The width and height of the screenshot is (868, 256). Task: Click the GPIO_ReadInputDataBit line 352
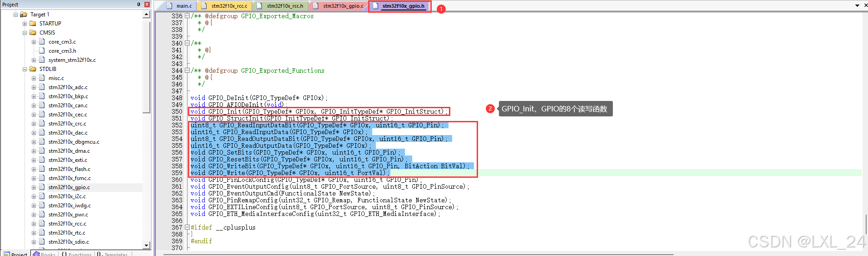tap(317, 125)
